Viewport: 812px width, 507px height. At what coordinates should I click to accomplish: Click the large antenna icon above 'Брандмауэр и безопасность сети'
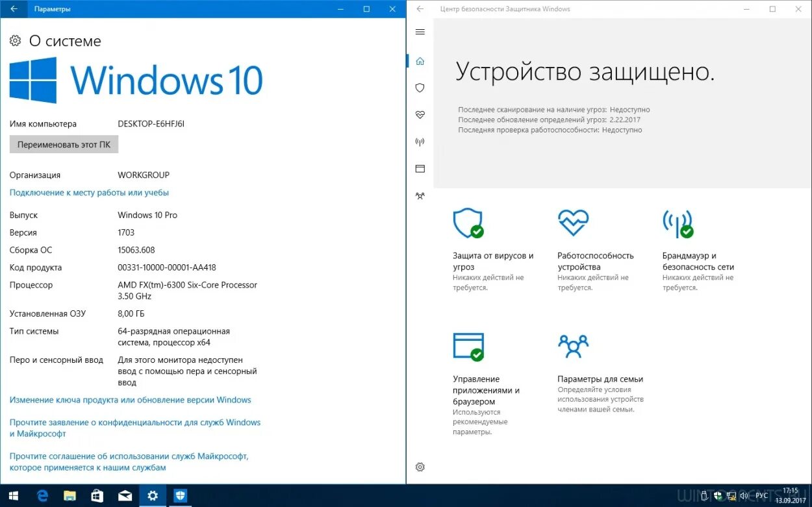[678, 223]
